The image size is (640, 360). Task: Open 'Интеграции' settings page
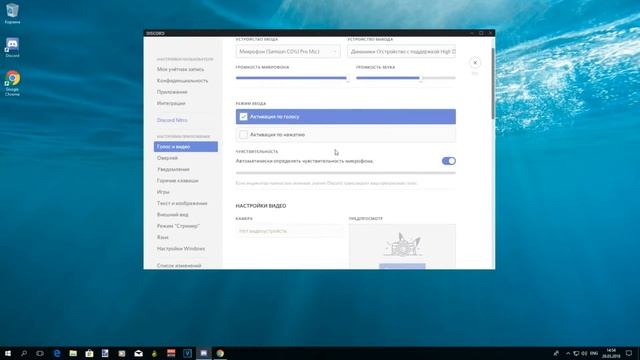[x=171, y=104]
